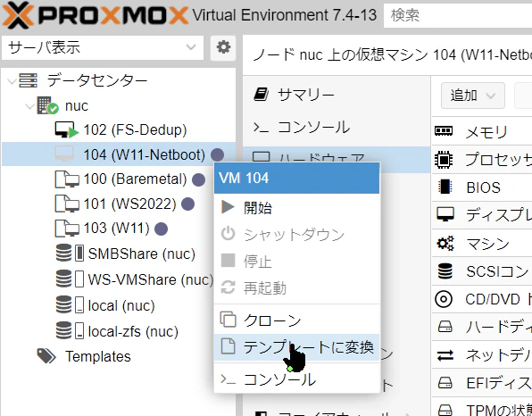The width and height of the screenshot is (532, 416).
Task: Click the stopped VM icon for 104
Action: [x=64, y=154]
